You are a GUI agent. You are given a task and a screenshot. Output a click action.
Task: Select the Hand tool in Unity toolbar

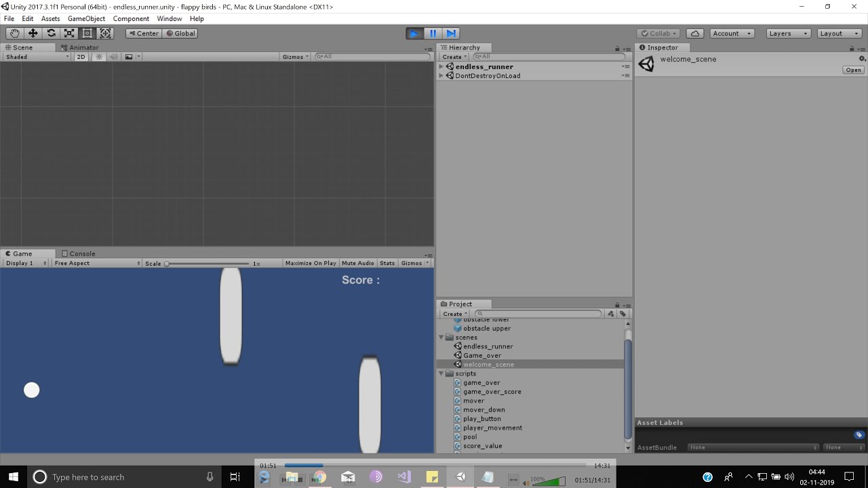pos(14,33)
